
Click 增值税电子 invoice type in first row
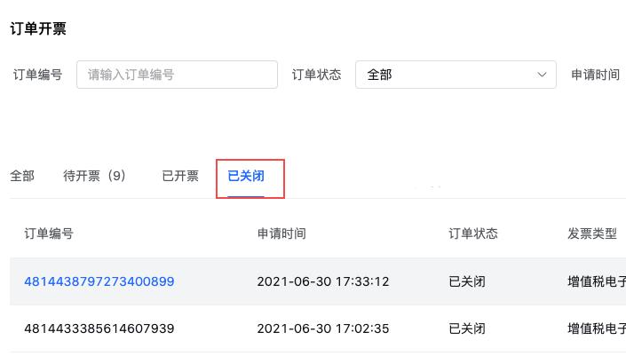(x=597, y=281)
